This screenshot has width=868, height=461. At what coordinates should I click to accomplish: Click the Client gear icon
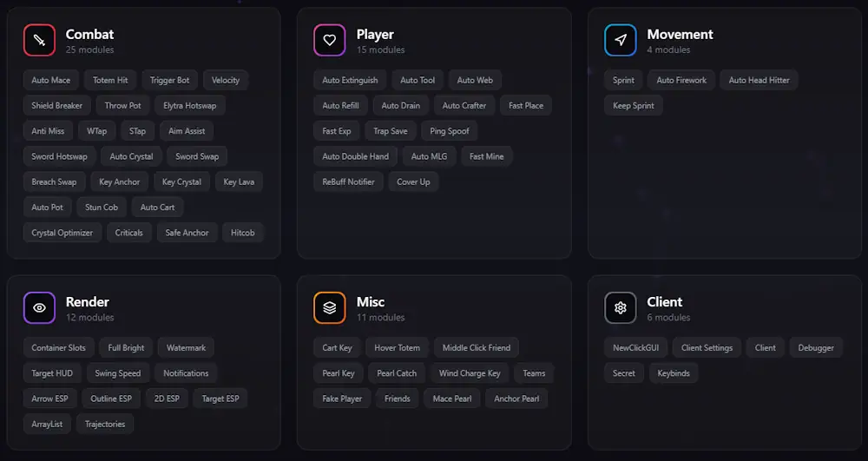621,307
